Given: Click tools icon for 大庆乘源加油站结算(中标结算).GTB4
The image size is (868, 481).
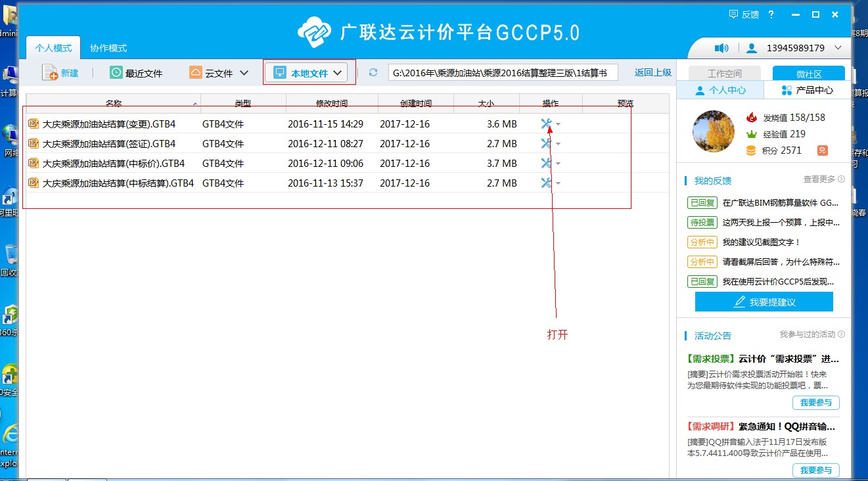Looking at the screenshot, I should pyautogui.click(x=545, y=183).
